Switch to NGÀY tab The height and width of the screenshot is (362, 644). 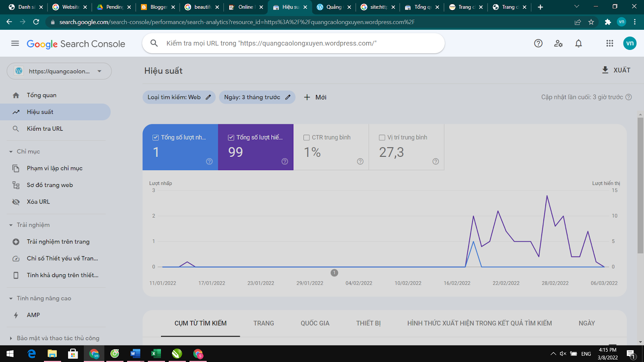[x=586, y=323]
